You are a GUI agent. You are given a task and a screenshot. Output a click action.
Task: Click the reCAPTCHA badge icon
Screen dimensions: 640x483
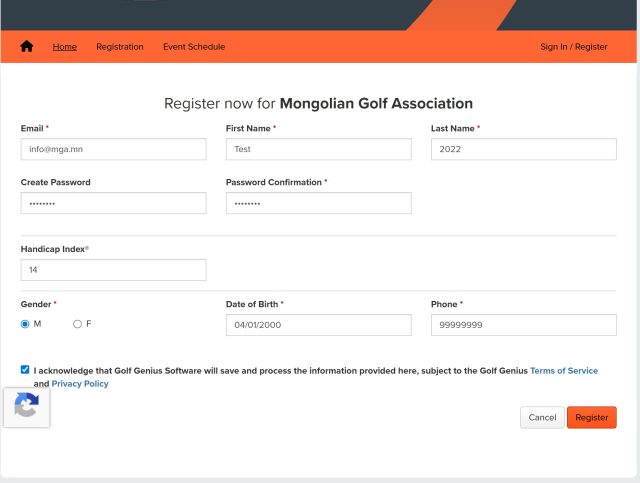[x=27, y=406]
